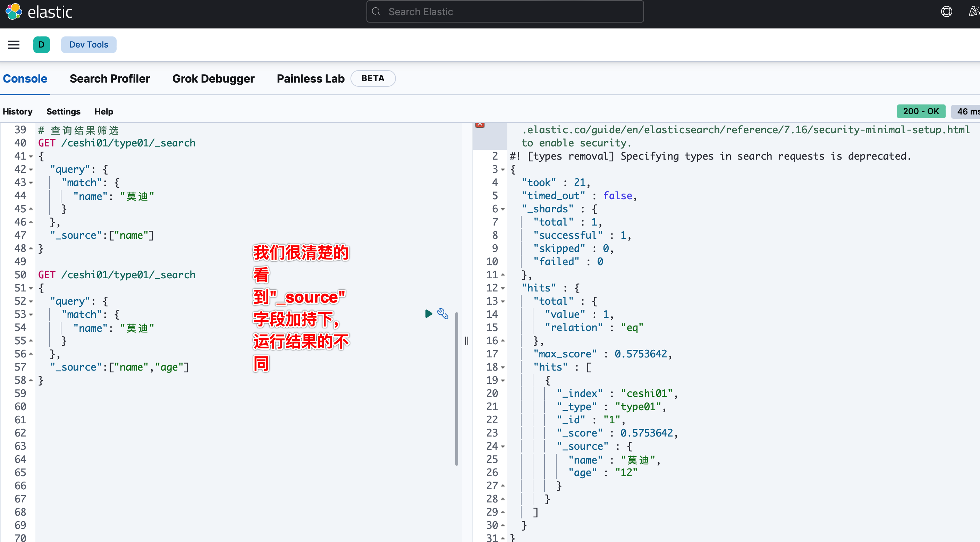Image resolution: width=980 pixels, height=542 pixels.
Task: Fold the _source block at line 24
Action: click(502, 447)
